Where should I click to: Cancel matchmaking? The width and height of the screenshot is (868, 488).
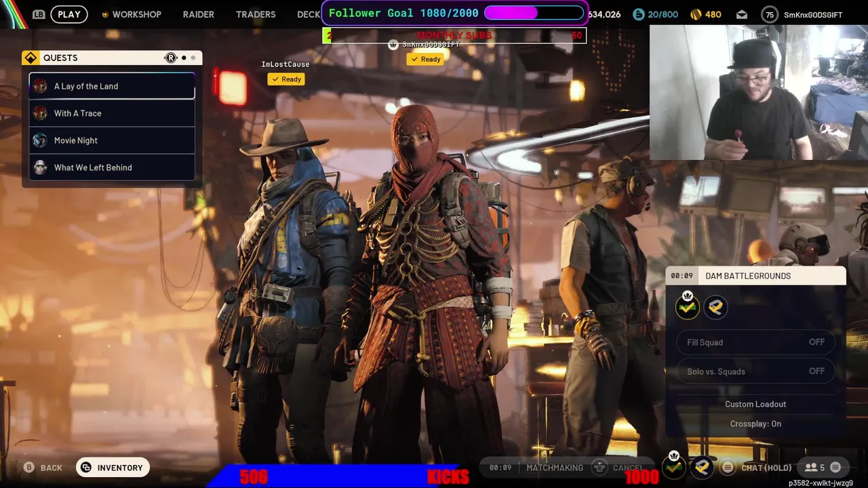point(628,468)
